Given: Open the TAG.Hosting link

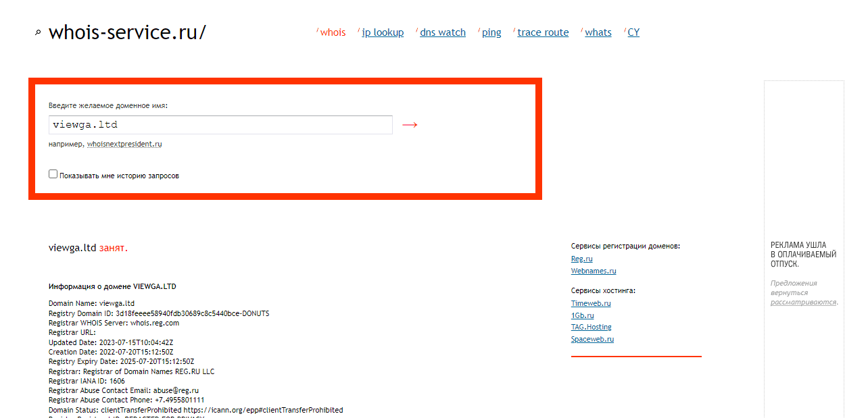Looking at the screenshot, I should coord(591,328).
